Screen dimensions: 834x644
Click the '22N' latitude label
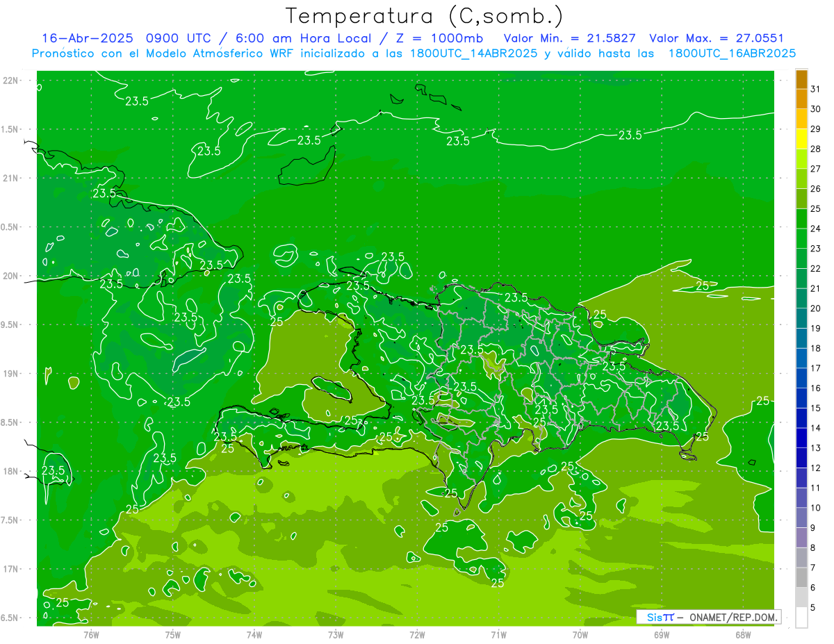10,81
